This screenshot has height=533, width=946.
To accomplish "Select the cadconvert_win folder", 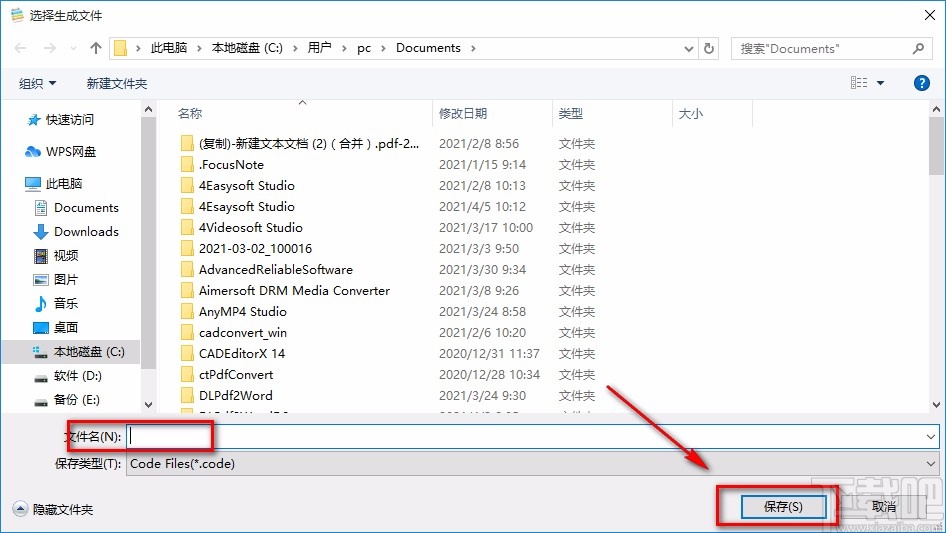I will coord(243,333).
